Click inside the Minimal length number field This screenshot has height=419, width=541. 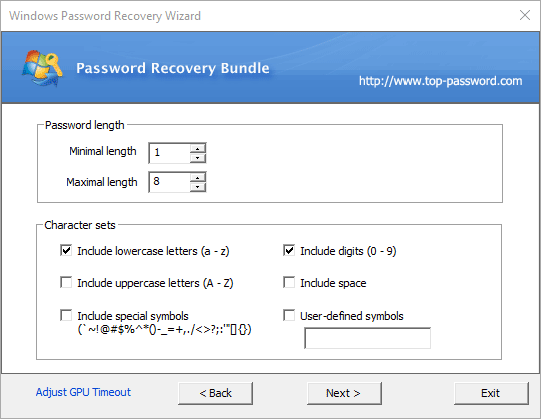pos(169,153)
